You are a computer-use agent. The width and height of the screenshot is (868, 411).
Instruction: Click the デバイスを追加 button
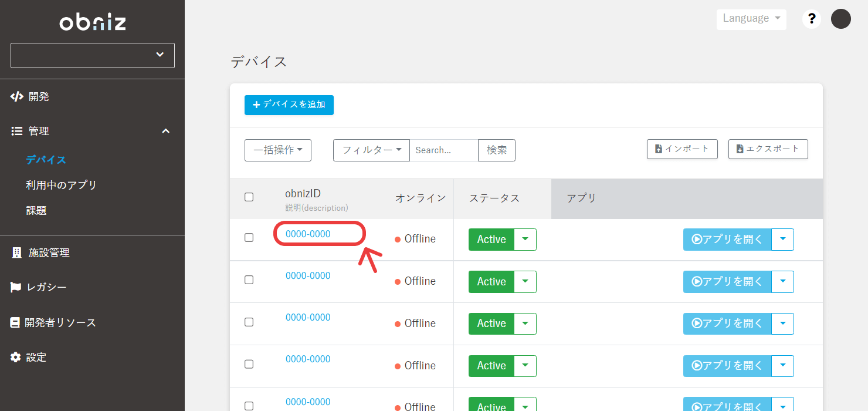pyautogui.click(x=289, y=105)
